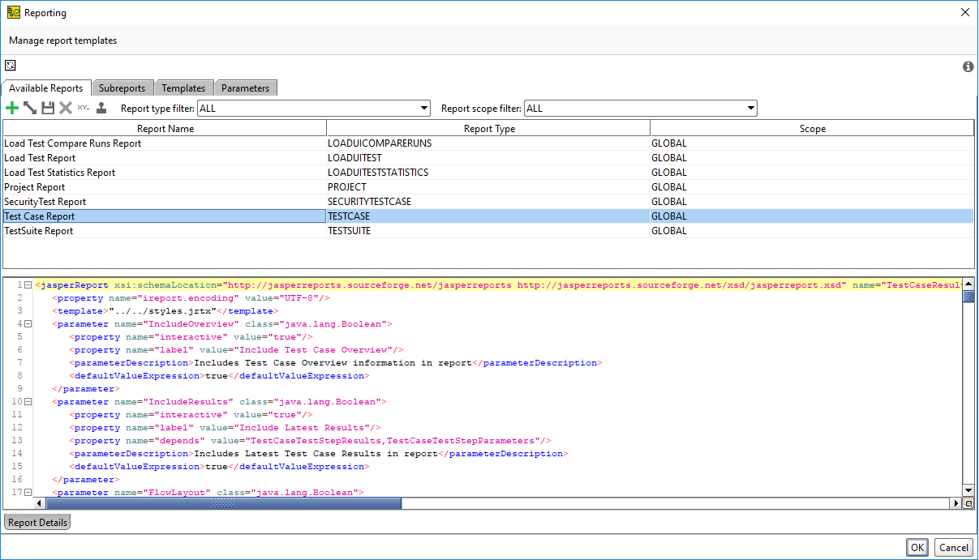Switch to the Subreports tab
The image size is (979, 560).
pyautogui.click(x=122, y=88)
